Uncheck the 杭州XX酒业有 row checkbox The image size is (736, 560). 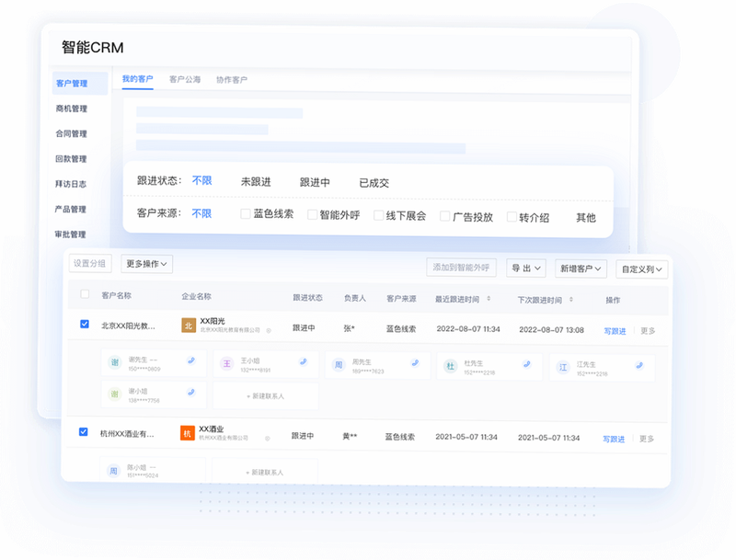83,431
